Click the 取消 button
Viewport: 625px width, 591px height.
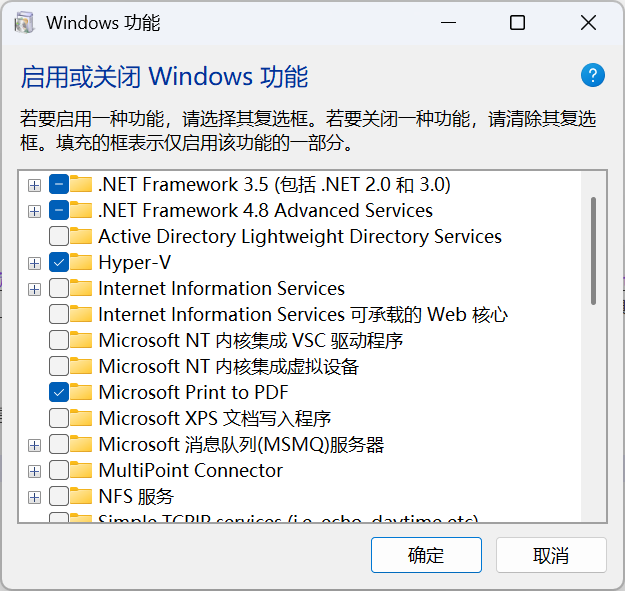coord(551,556)
